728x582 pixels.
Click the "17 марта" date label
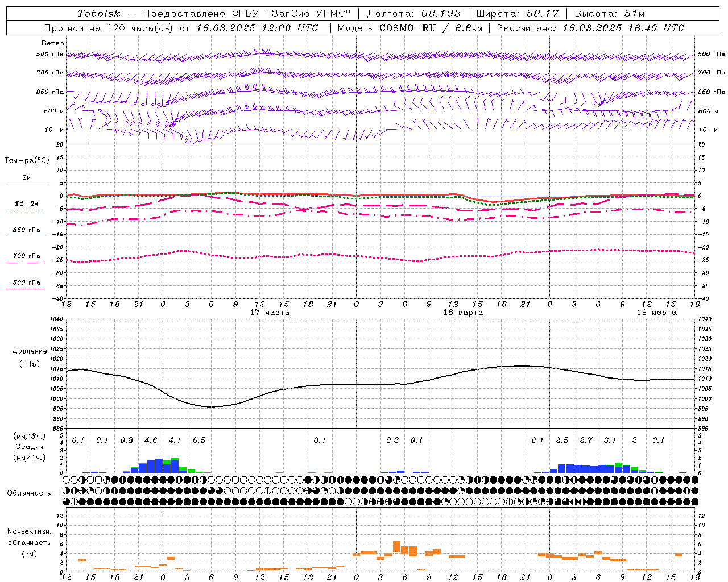270,313
